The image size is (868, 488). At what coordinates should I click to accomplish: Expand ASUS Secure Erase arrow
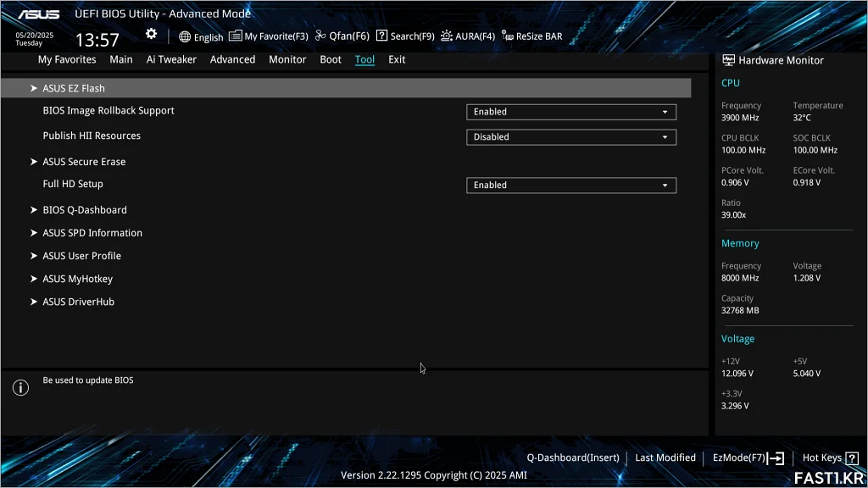point(34,162)
